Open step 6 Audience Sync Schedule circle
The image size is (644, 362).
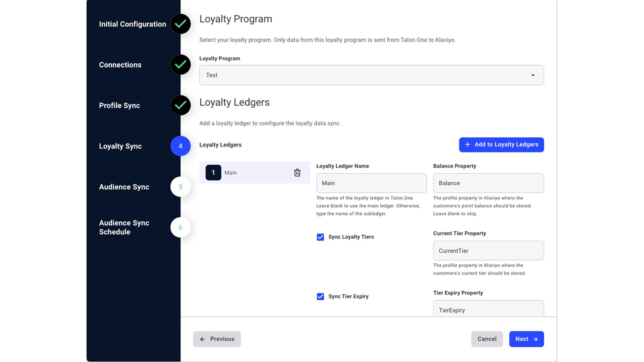[180, 228]
